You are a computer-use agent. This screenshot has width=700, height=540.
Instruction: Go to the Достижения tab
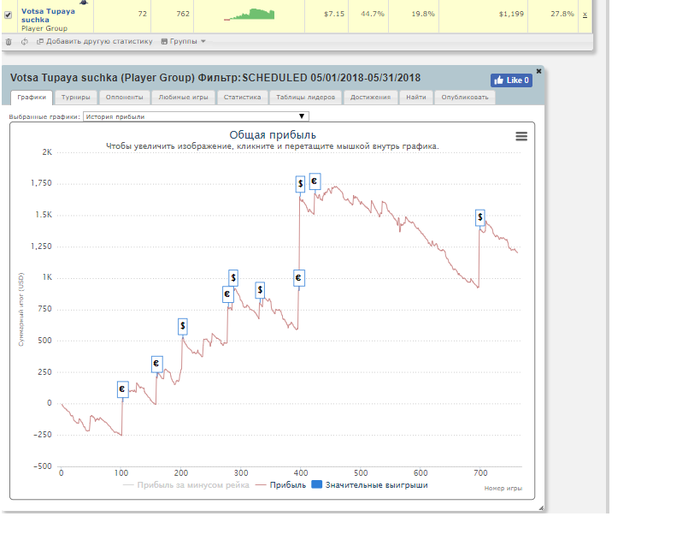371,97
